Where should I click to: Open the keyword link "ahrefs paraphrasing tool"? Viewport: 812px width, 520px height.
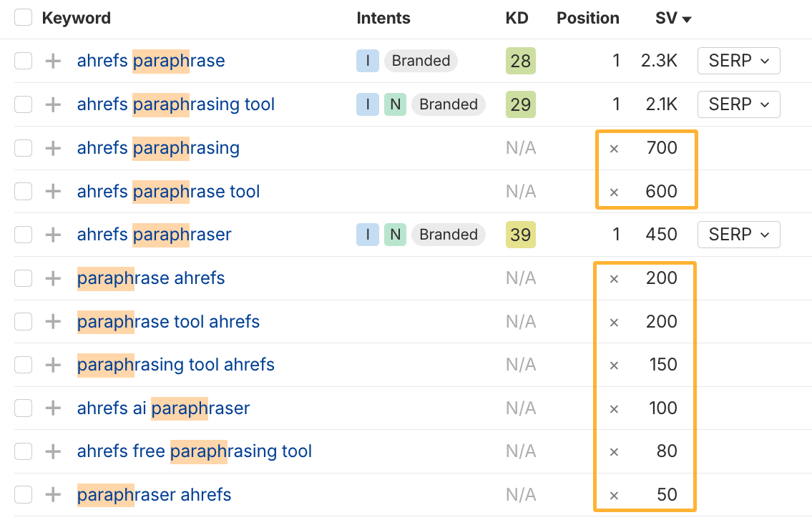(x=175, y=104)
